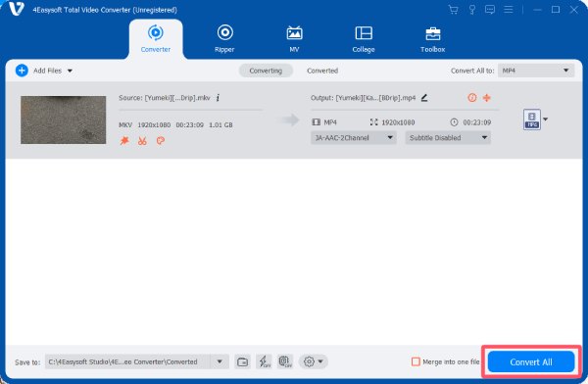Toggle the GPU hardware acceleration chip icon
This screenshot has height=384, width=588.
point(285,361)
